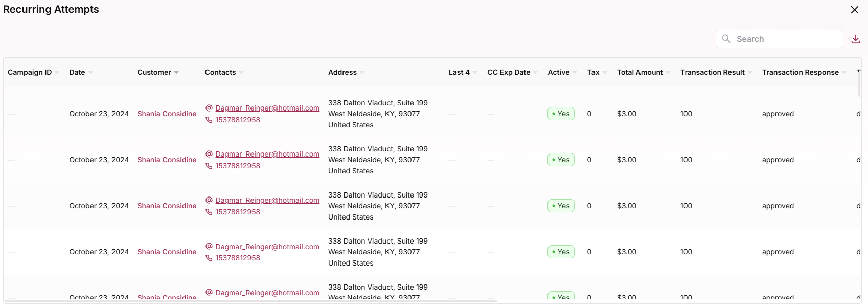Click the vertical scrollbar thumb of table
The height and width of the screenshot is (307, 868).
pyautogui.click(x=859, y=83)
